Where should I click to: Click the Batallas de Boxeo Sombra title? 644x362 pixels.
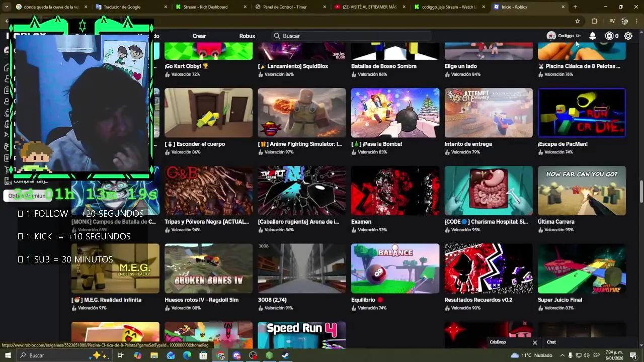384,66
